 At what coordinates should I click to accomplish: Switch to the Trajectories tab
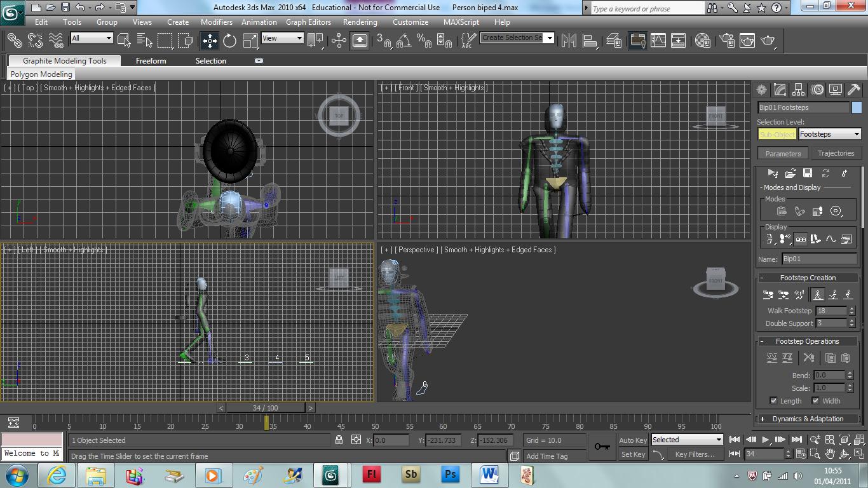pyautogui.click(x=836, y=153)
